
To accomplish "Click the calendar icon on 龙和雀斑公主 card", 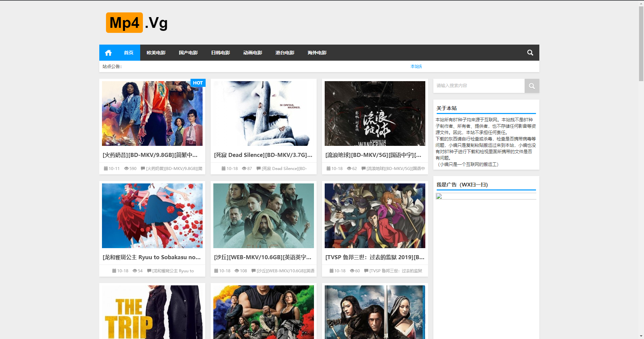I will click(x=114, y=271).
